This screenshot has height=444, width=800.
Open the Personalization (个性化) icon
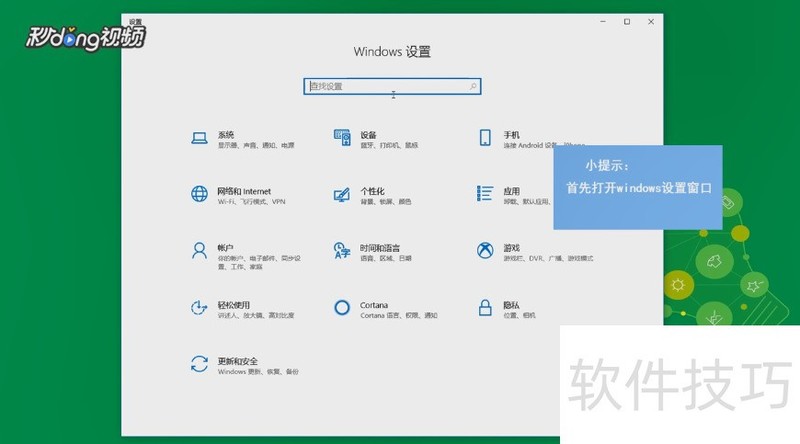coord(341,194)
